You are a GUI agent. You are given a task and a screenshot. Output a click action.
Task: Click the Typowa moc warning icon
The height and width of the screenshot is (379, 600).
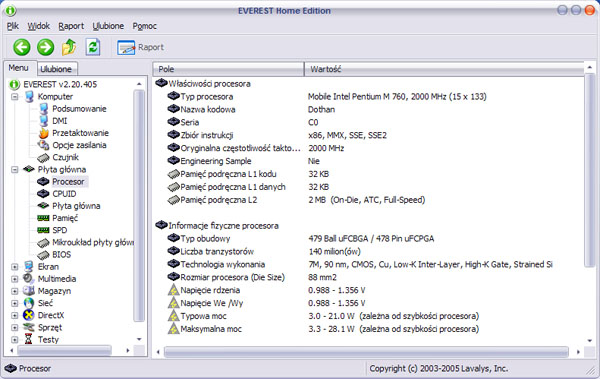[x=173, y=316]
